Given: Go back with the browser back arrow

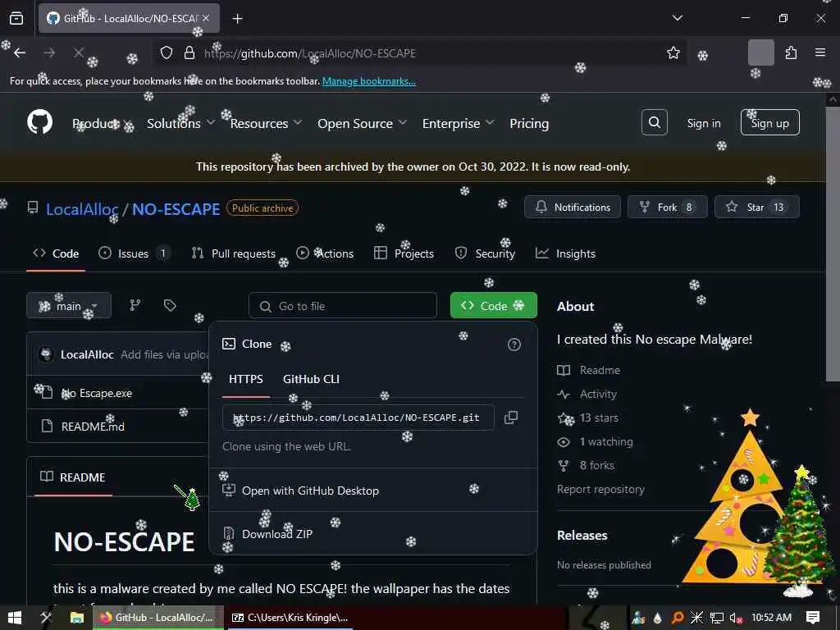Looking at the screenshot, I should click(x=20, y=53).
